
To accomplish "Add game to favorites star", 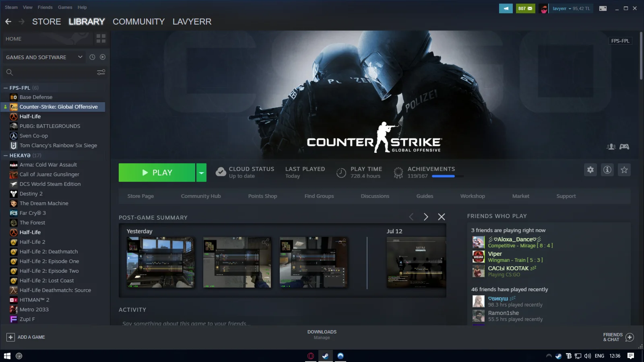I will pos(624,170).
